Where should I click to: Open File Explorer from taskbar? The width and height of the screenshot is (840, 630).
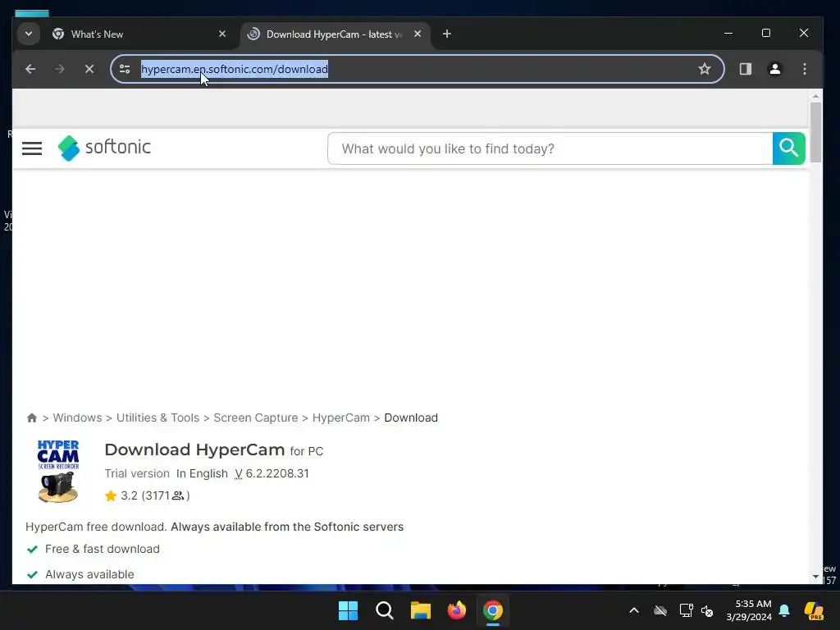coord(421,610)
